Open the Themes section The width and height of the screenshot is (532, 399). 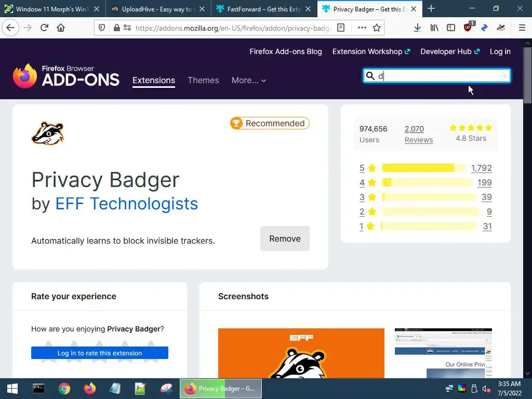point(203,81)
